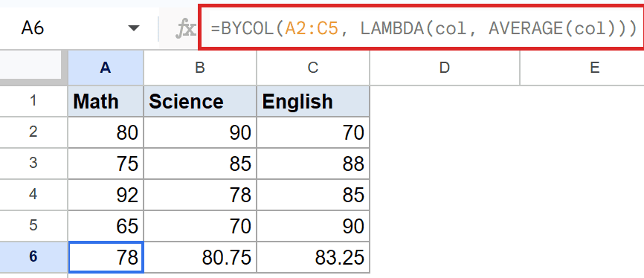The height and width of the screenshot is (278, 644).
Task: Select column C header
Action: click(x=313, y=68)
